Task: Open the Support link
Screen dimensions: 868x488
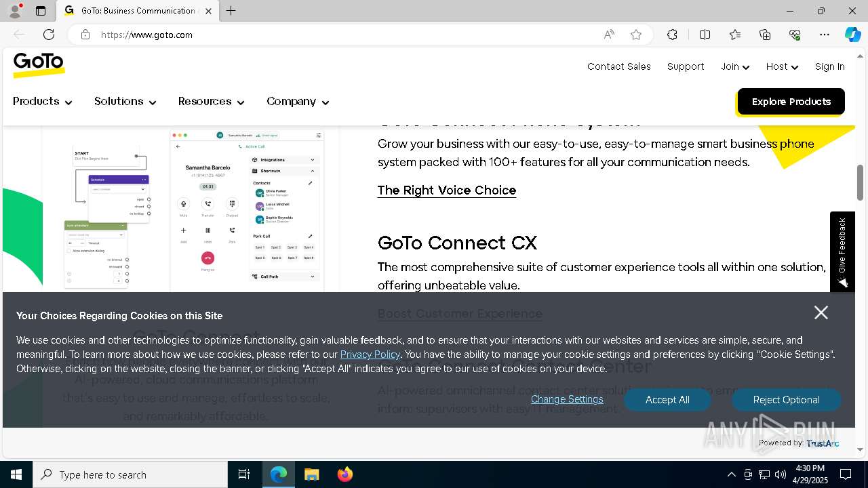Action: (686, 66)
